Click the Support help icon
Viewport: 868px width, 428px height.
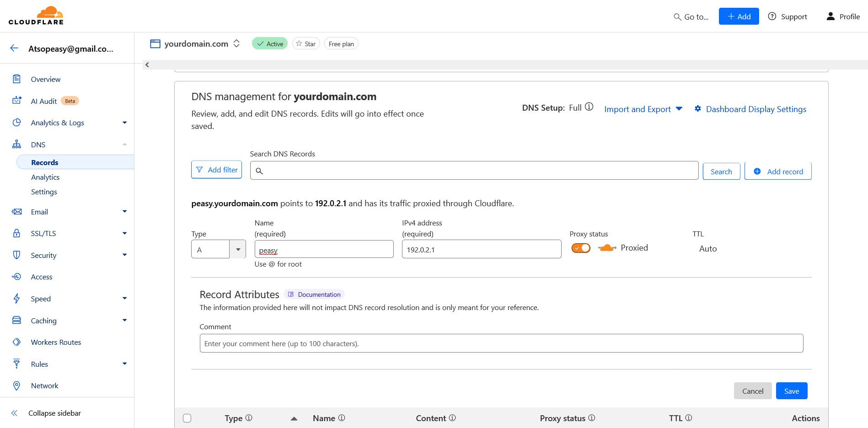(772, 16)
